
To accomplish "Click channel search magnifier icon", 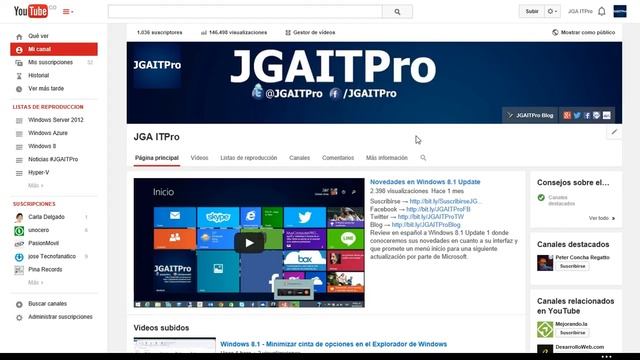I will pyautogui.click(x=423, y=158).
